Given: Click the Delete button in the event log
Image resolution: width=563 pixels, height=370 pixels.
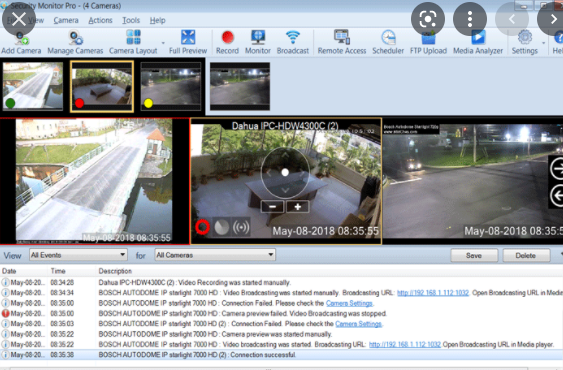Looking at the screenshot, I should click(x=526, y=255).
